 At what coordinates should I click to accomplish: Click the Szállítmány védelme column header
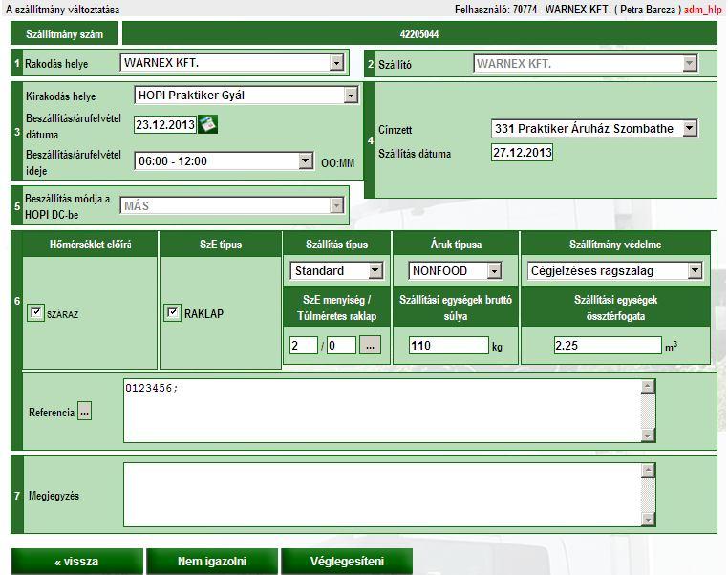[615, 245]
